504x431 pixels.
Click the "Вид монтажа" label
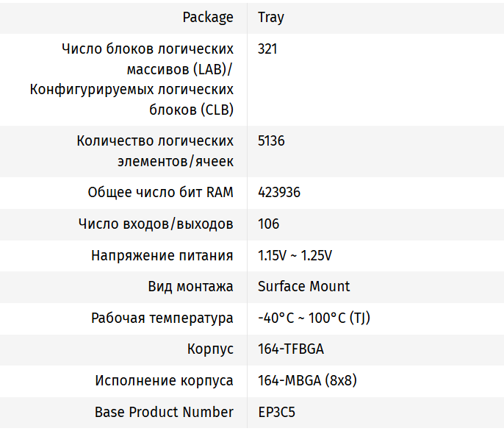tap(190, 286)
